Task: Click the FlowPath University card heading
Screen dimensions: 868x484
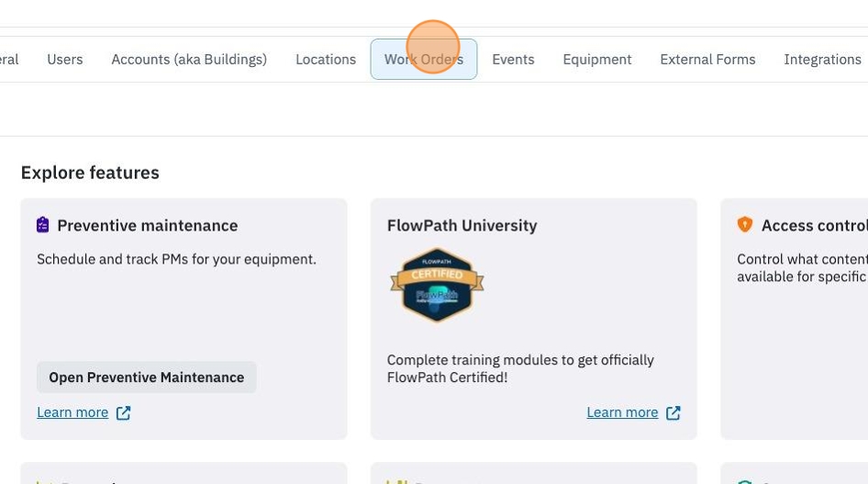Action: (x=462, y=225)
